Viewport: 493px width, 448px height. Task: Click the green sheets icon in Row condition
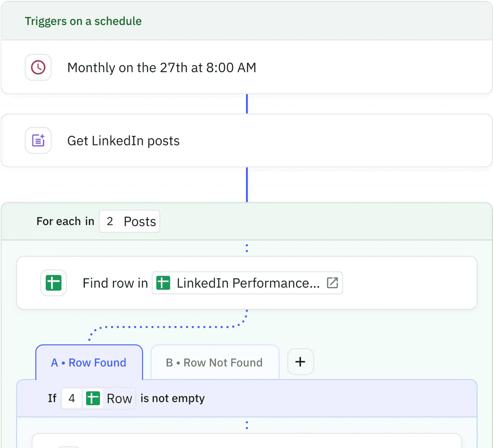click(x=93, y=398)
